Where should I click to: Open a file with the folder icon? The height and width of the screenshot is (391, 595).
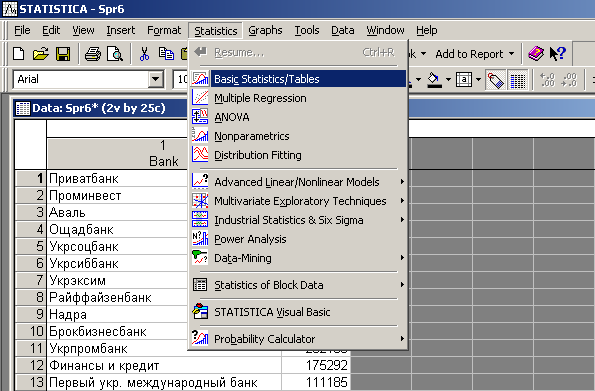coord(41,54)
